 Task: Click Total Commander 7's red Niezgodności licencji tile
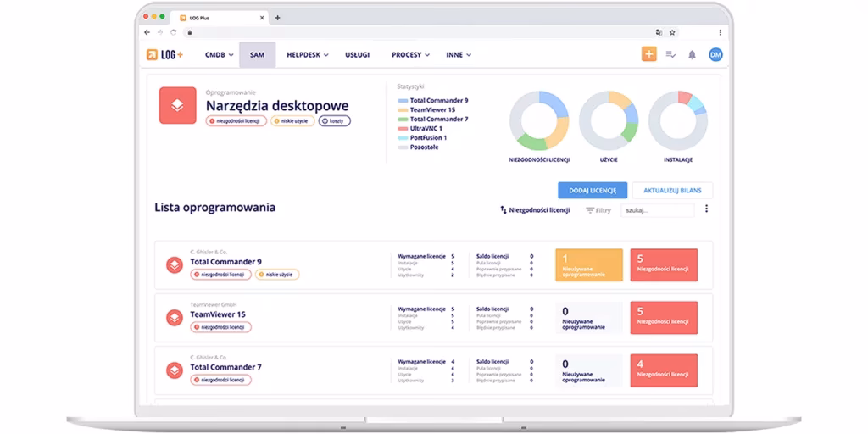[x=664, y=370]
